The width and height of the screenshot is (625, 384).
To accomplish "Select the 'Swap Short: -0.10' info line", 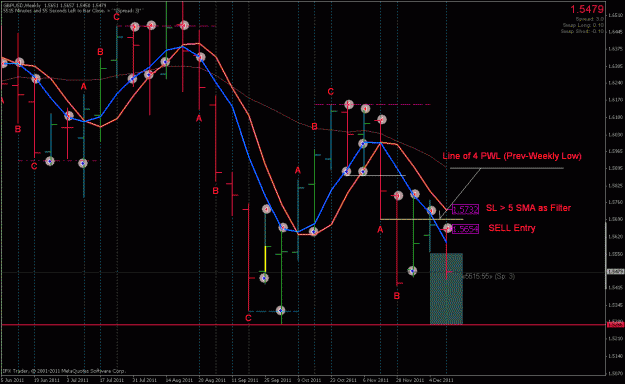I will coord(582,31).
